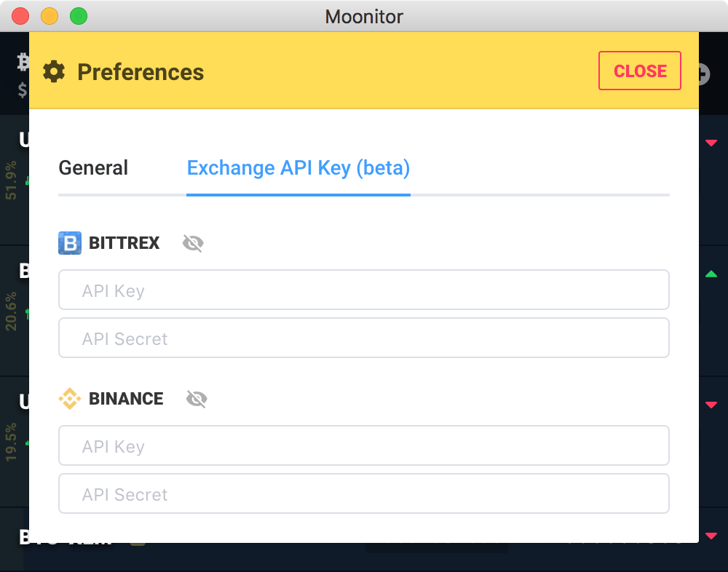
Task: Focus the Binance API Secret field
Action: (364, 493)
